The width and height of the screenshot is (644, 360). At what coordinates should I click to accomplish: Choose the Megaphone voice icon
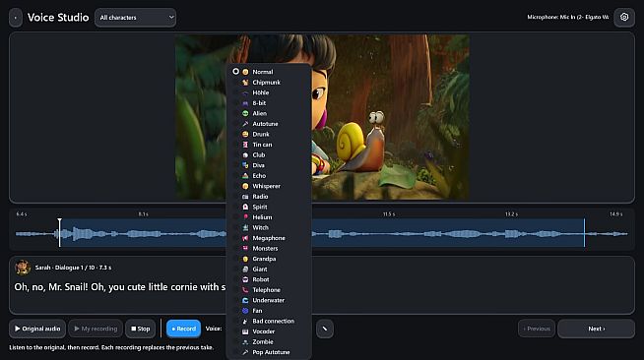coord(245,238)
